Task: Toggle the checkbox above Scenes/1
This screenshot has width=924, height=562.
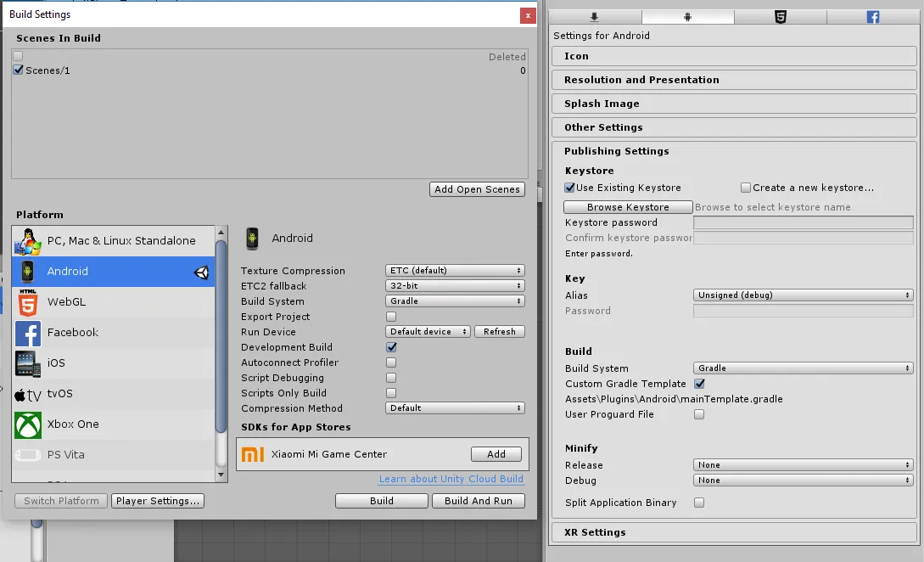Action: tap(19, 56)
